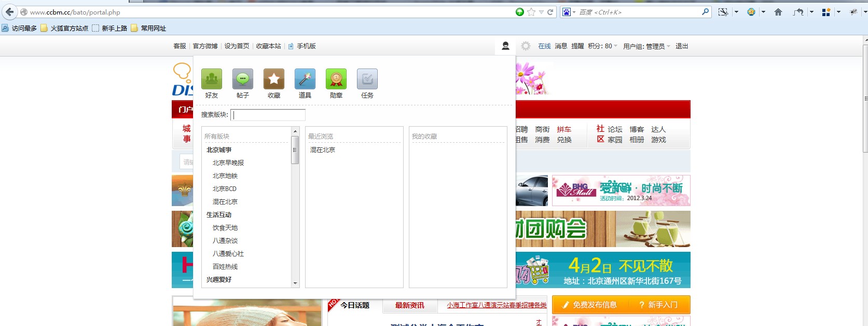
Task: Open the 收藏 favorites star icon
Action: 274,79
